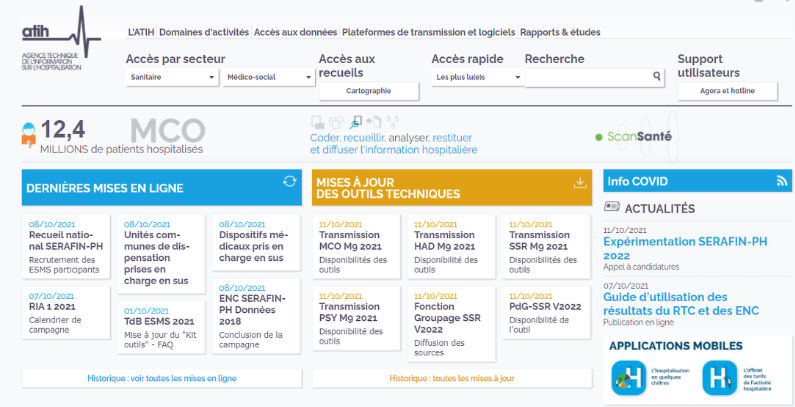
Task: Click the Info COVID banner
Action: click(x=697, y=181)
